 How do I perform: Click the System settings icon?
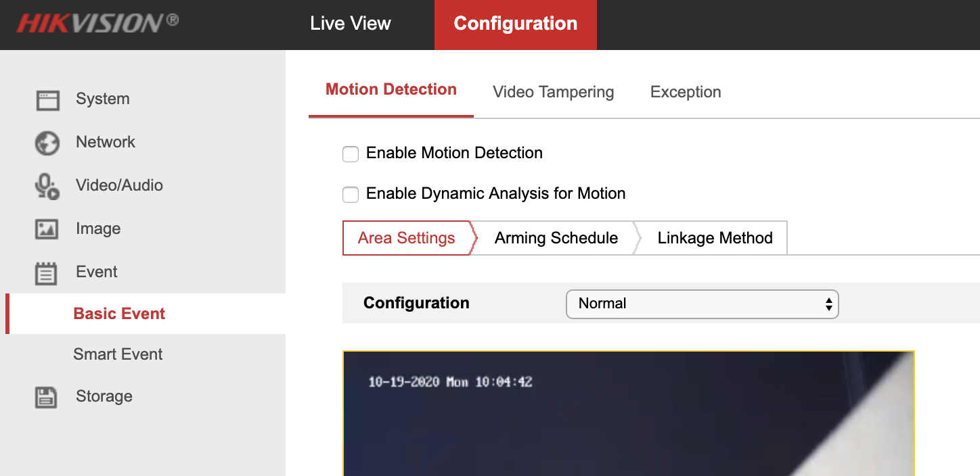click(x=47, y=99)
